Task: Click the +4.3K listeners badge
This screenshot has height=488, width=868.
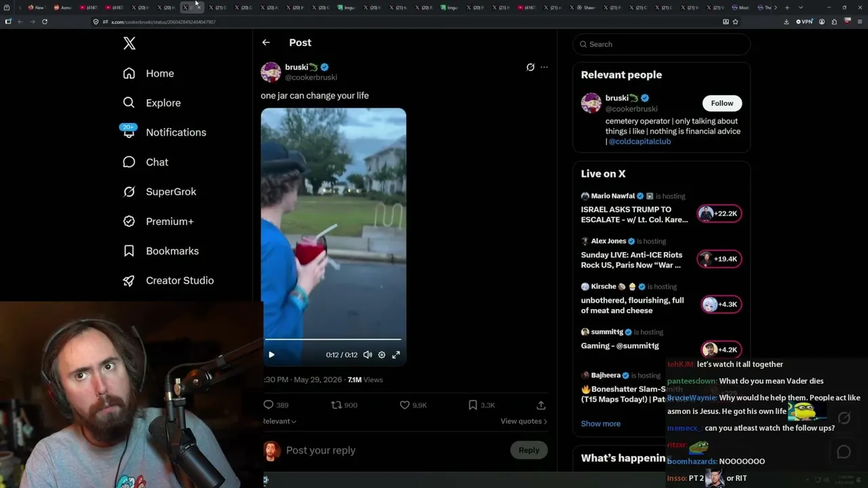Action: pos(722,304)
